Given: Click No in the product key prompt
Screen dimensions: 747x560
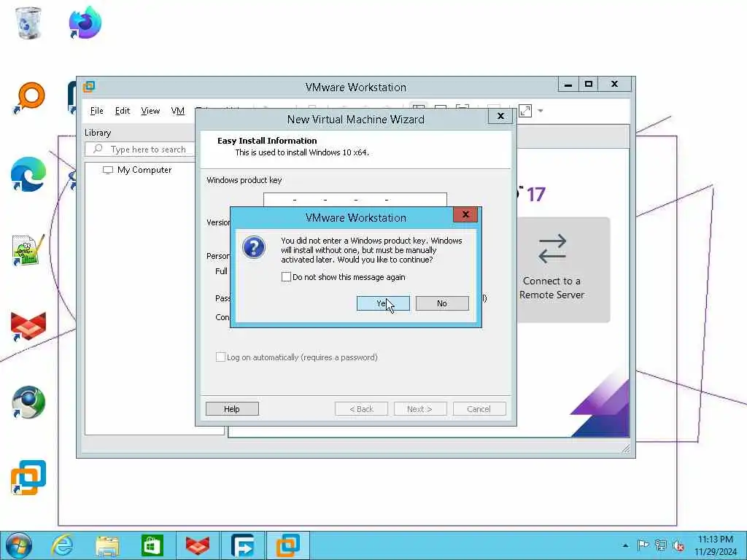Looking at the screenshot, I should pos(442,303).
